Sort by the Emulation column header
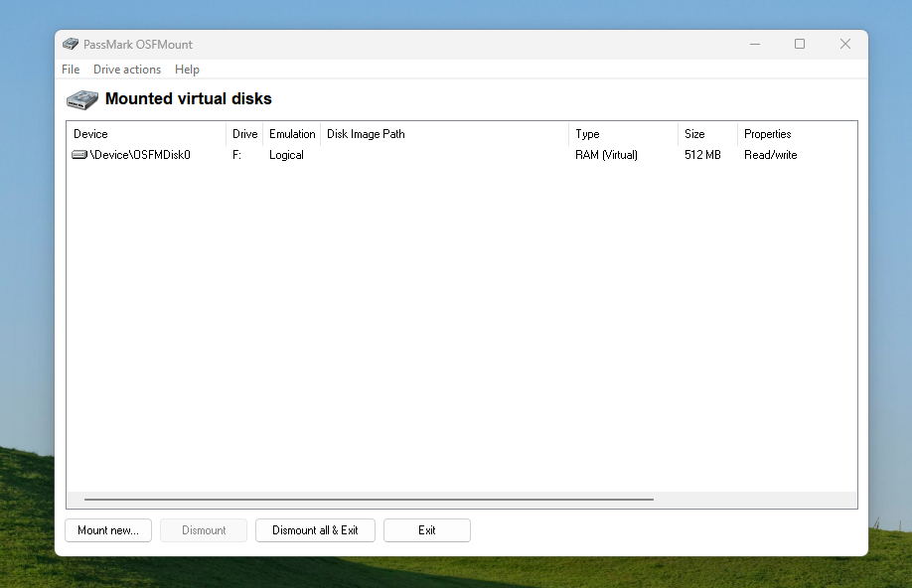Image resolution: width=912 pixels, height=588 pixels. pos(291,134)
